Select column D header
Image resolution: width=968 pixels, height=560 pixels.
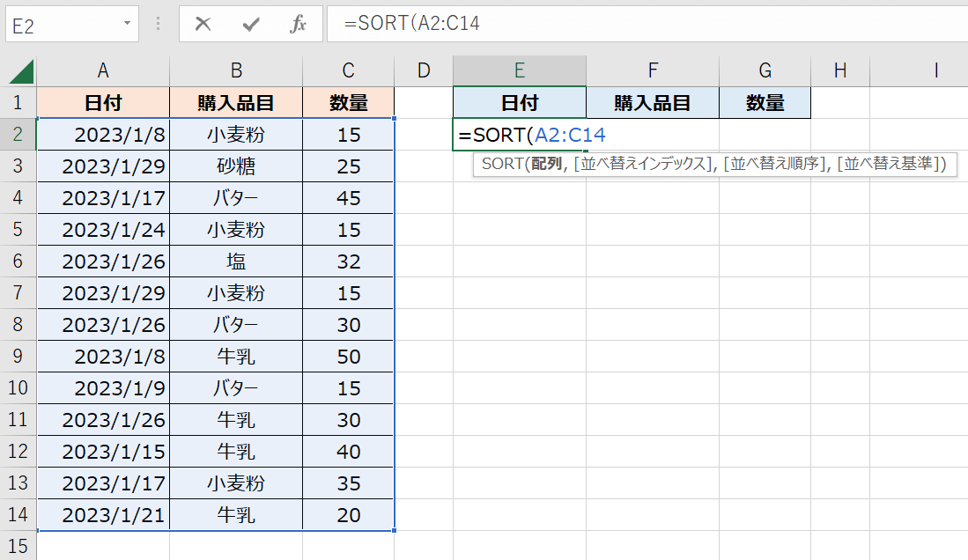424,71
